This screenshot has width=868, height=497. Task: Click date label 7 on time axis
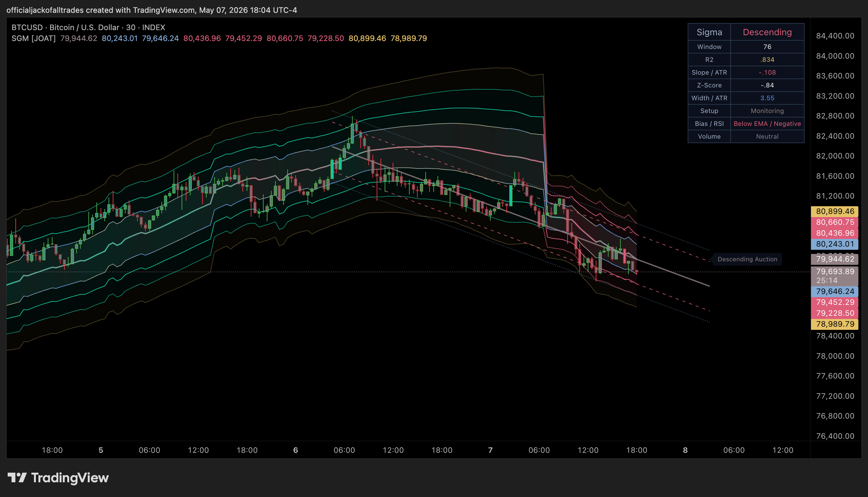490,450
